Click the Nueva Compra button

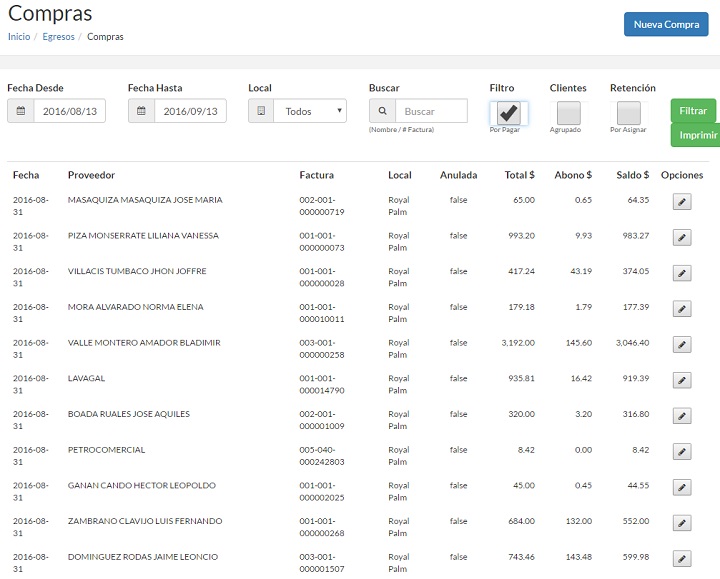click(x=666, y=24)
